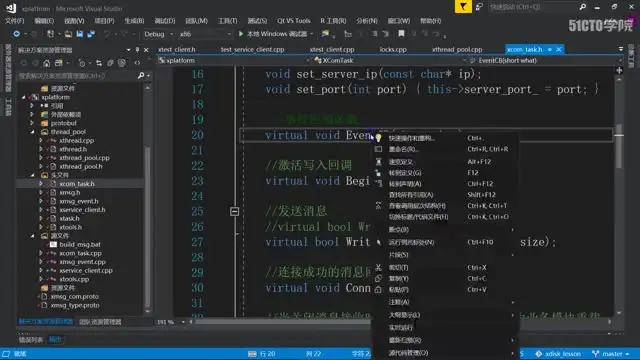Open the File menu

(x=14, y=20)
